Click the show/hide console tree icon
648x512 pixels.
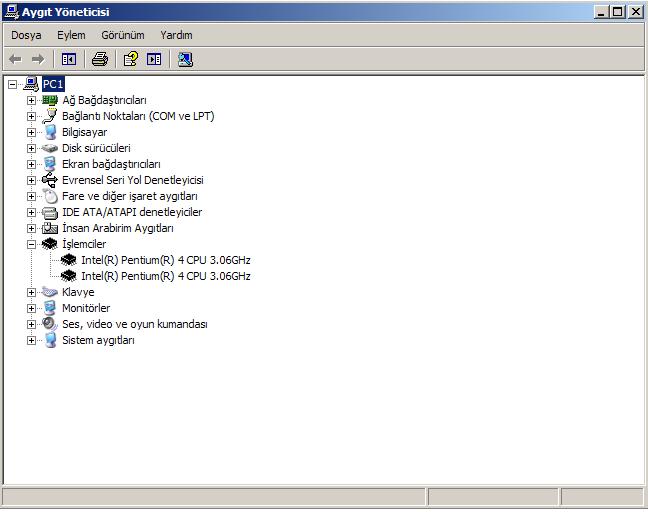[69, 59]
